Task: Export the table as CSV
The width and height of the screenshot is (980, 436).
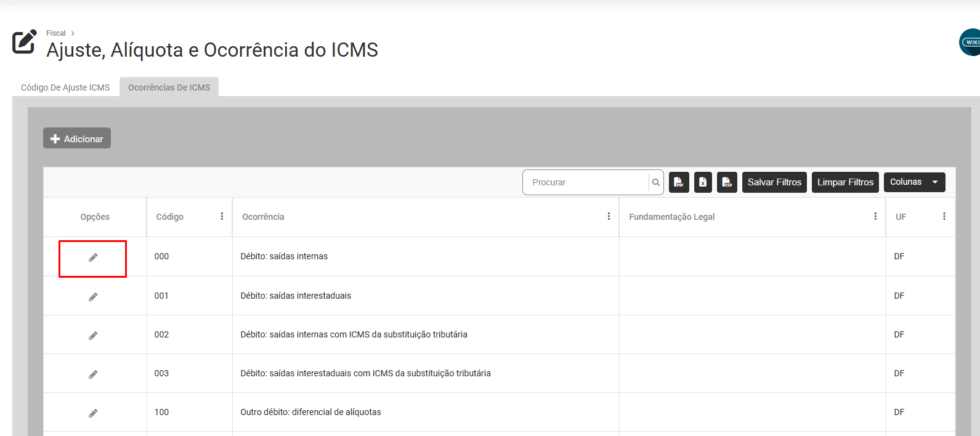Action: pyautogui.click(x=727, y=182)
